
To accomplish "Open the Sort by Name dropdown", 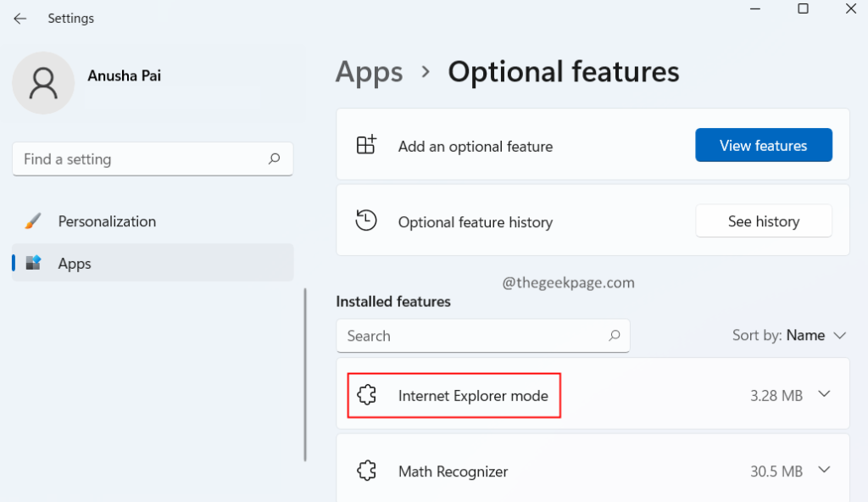I will [789, 336].
